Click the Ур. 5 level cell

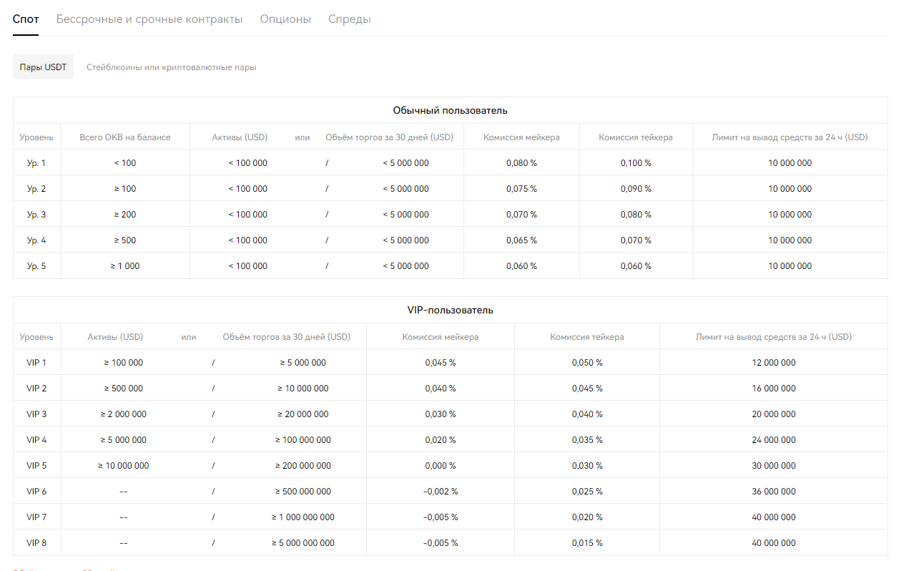point(36,266)
